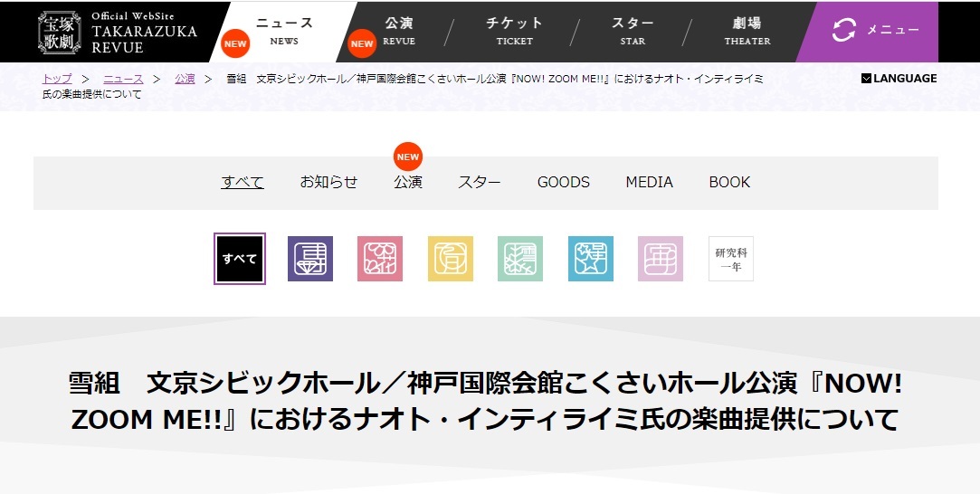This screenshot has height=494, width=980.
Task: Filter news by GOODS category
Action: coord(563,182)
